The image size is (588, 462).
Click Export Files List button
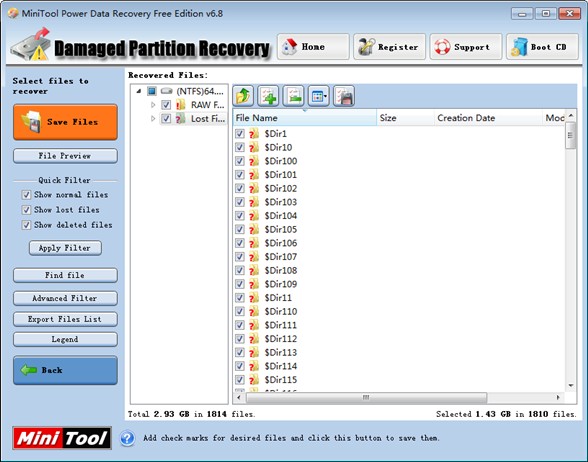point(65,319)
